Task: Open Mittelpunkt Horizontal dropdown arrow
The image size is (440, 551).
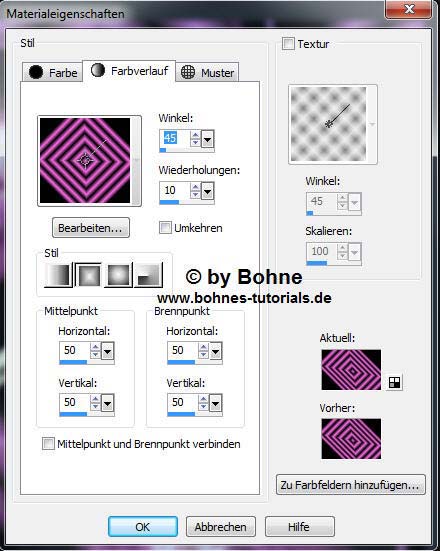Action: coord(107,351)
